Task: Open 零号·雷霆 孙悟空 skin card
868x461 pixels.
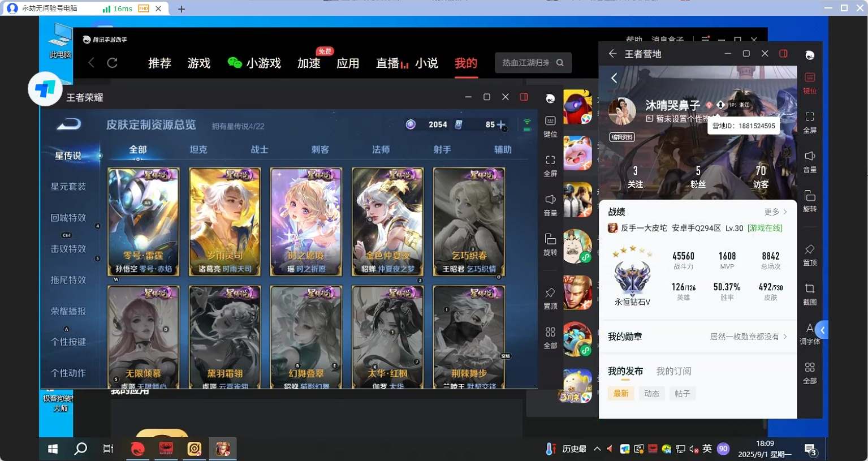Action: tap(144, 222)
